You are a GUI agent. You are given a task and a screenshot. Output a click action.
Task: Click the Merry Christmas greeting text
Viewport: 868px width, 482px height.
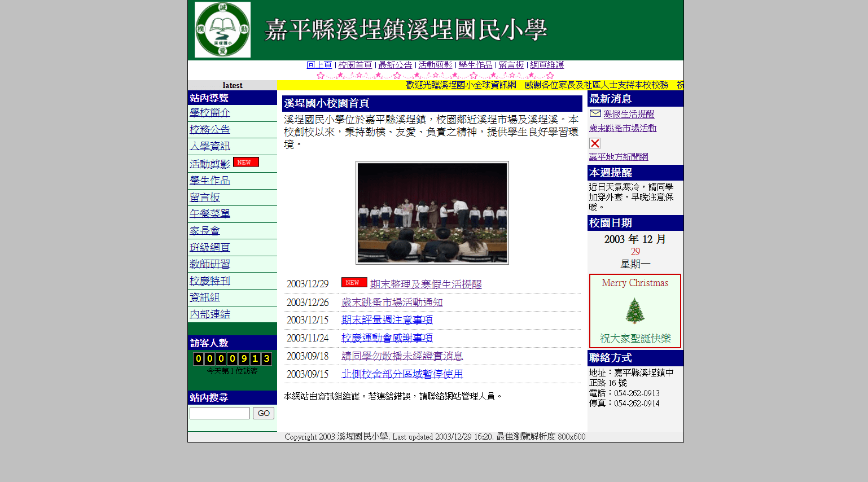click(635, 283)
